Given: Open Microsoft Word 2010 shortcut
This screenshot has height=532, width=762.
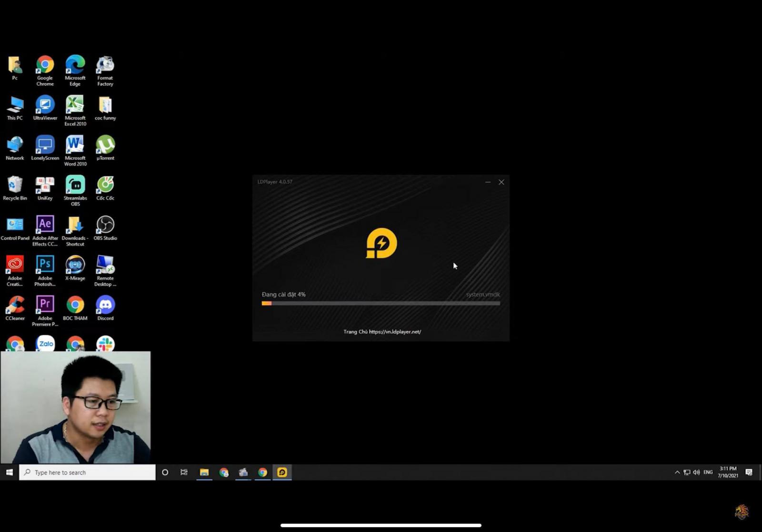Looking at the screenshot, I should [75, 151].
